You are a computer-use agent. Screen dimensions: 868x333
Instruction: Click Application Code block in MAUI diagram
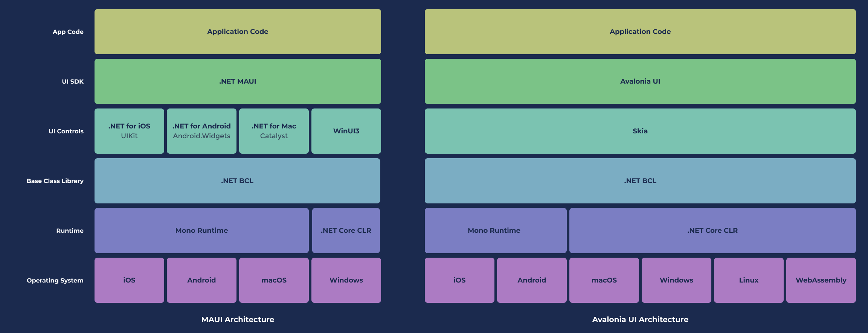click(238, 32)
